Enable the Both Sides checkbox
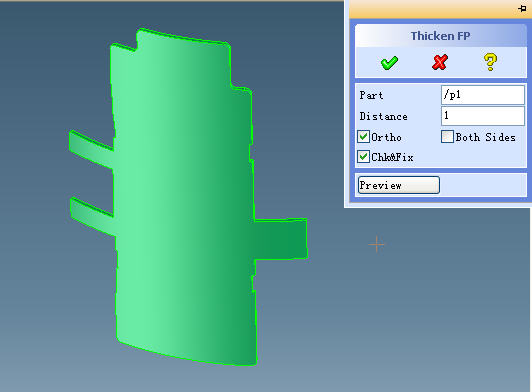Image resolution: width=532 pixels, height=392 pixels. point(447,137)
